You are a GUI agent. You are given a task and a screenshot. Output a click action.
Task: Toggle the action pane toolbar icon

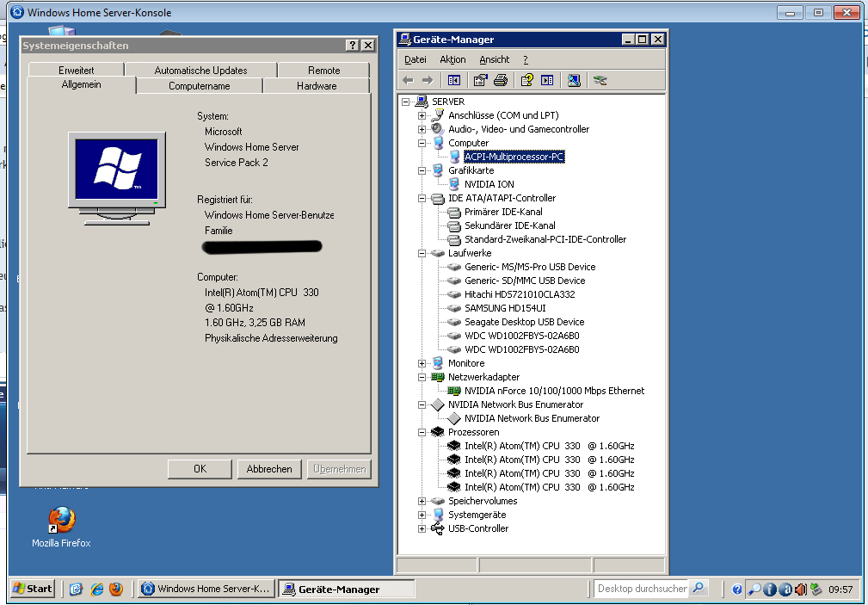point(547,81)
